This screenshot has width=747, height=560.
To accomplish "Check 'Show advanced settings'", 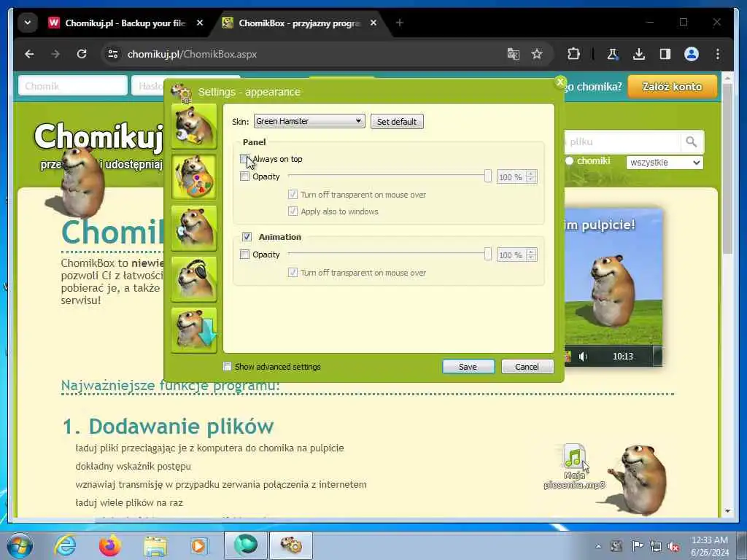I will tap(228, 366).
